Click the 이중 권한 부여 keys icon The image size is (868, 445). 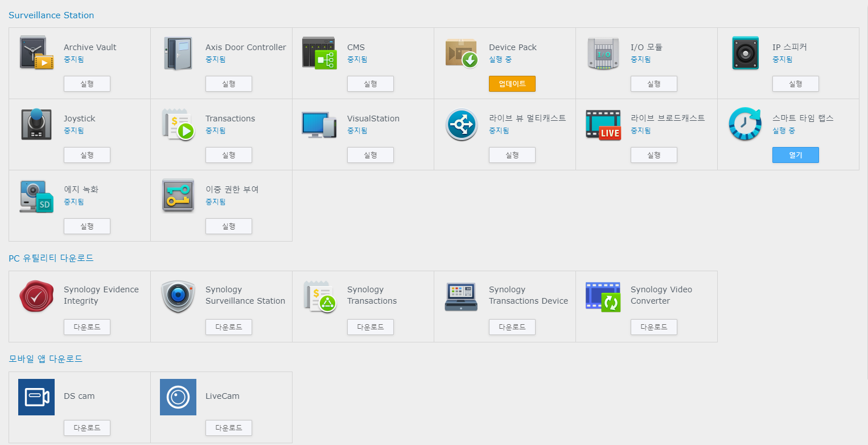pos(178,195)
